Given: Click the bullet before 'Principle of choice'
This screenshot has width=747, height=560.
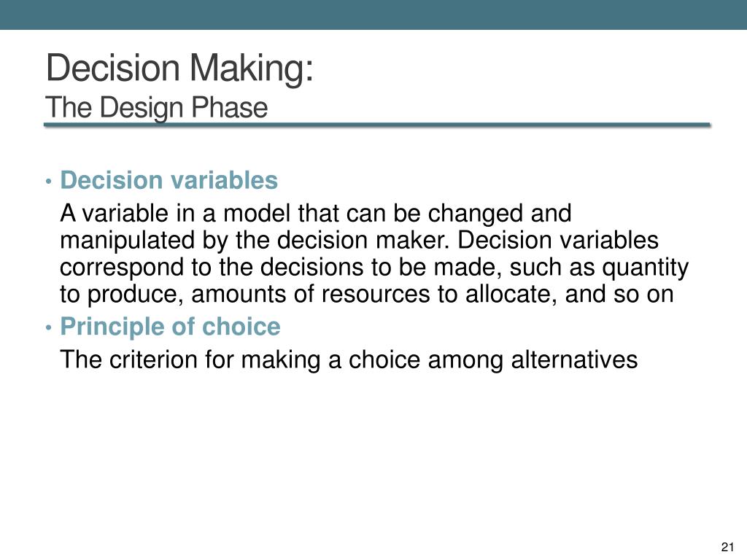Looking at the screenshot, I should pyautogui.click(x=48, y=327).
